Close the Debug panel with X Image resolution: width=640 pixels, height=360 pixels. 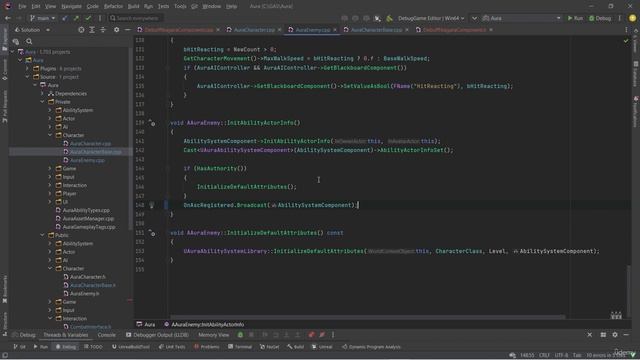point(589,335)
